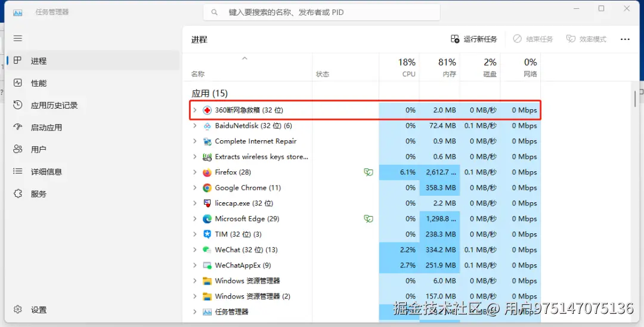Click the 应用 (15) group heading
Image resolution: width=644 pixels, height=327 pixels.
click(x=209, y=93)
